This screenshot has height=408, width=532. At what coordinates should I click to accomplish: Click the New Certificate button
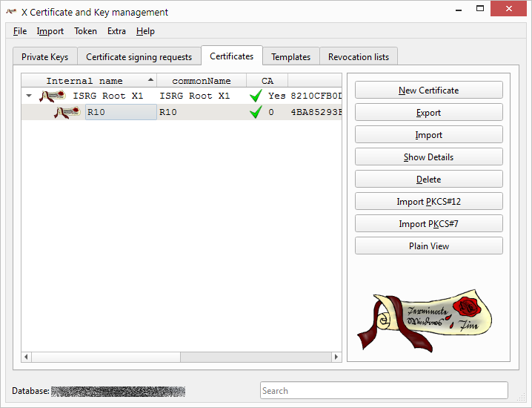coord(429,90)
